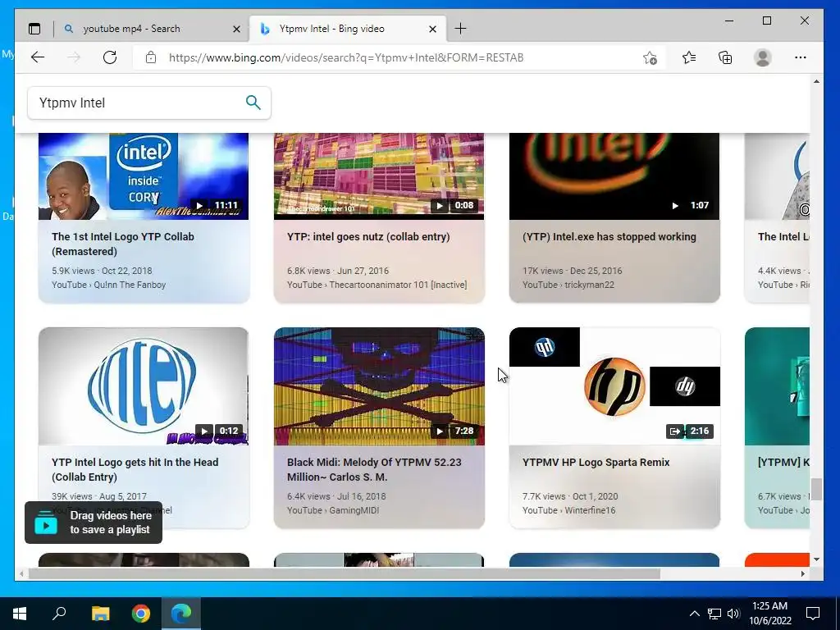The width and height of the screenshot is (840, 630).
Task: Click title 'YTPMV HP Logo Sparta Remix'
Action: [x=596, y=463]
